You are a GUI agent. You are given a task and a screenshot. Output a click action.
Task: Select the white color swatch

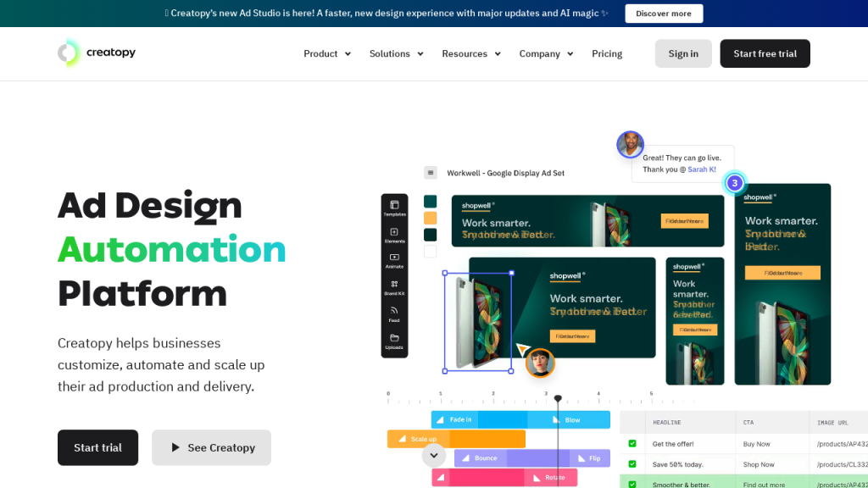[x=430, y=252]
